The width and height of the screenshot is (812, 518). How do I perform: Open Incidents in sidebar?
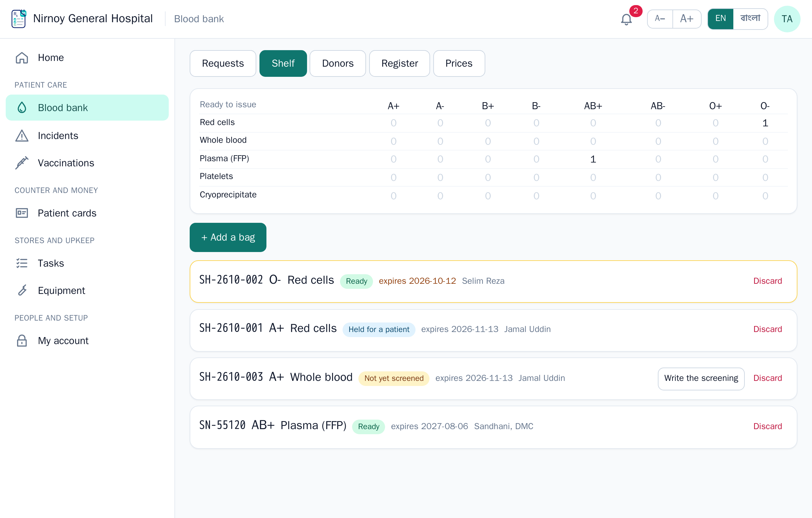(87, 136)
